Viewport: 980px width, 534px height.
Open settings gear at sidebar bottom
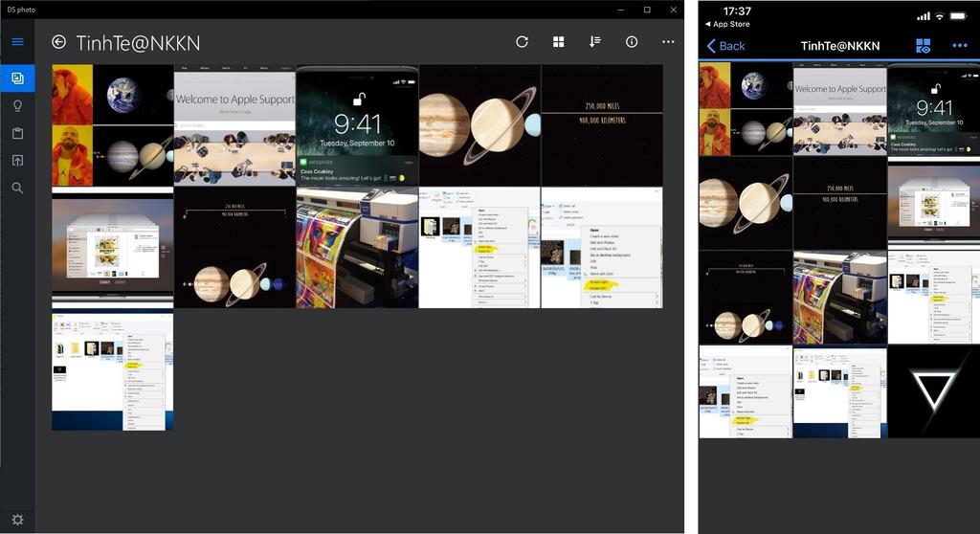point(17,520)
